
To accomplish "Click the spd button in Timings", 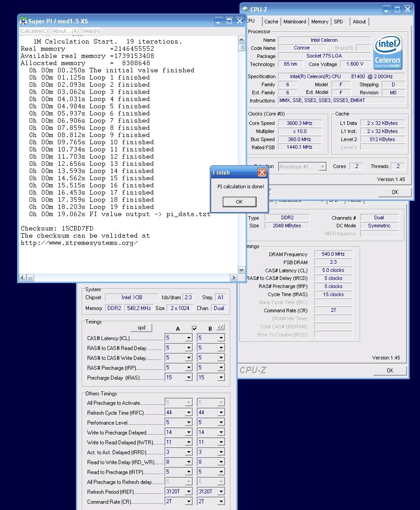I will pyautogui.click(x=141, y=328).
